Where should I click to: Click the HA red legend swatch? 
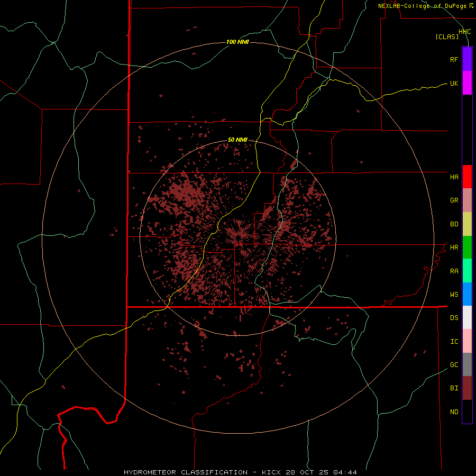click(x=467, y=177)
